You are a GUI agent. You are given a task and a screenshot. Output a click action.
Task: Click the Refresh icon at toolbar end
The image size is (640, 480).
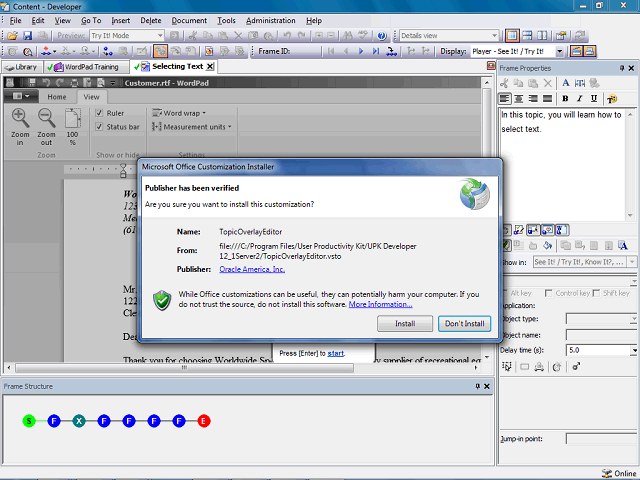(580, 36)
